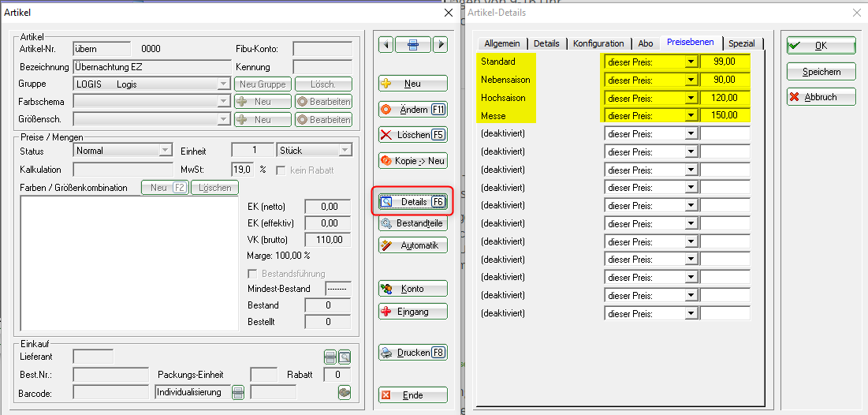Expand the Gruppe LOGIS dropdown
The height and width of the screenshot is (415, 868).
point(224,84)
